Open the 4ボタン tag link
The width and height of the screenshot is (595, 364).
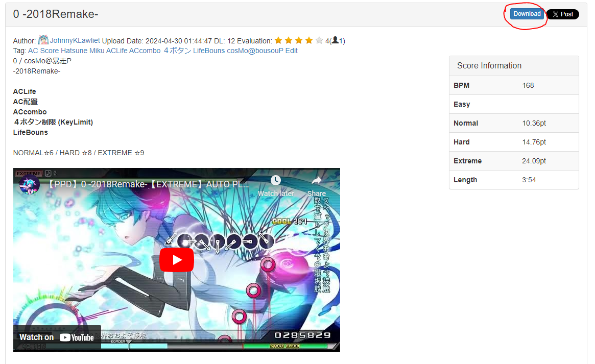[178, 51]
